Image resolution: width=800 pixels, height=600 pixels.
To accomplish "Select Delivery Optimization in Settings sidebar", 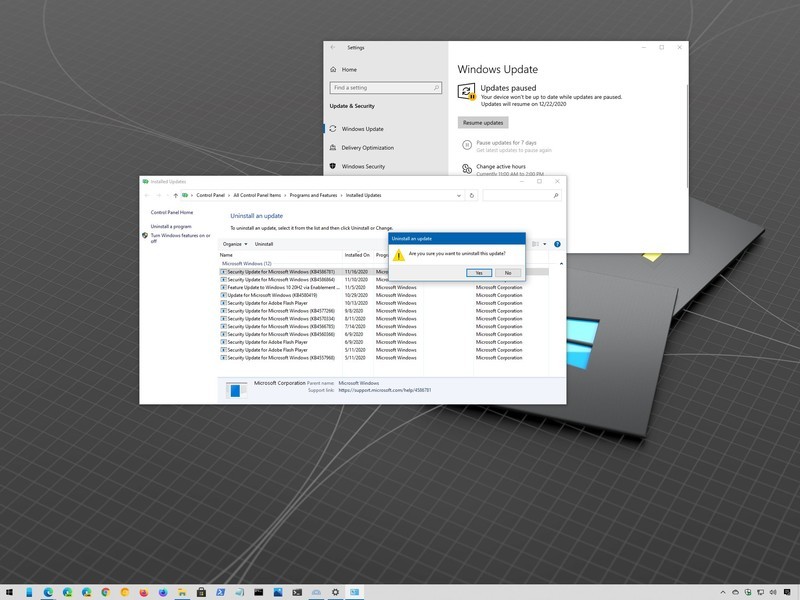I will click(x=367, y=148).
